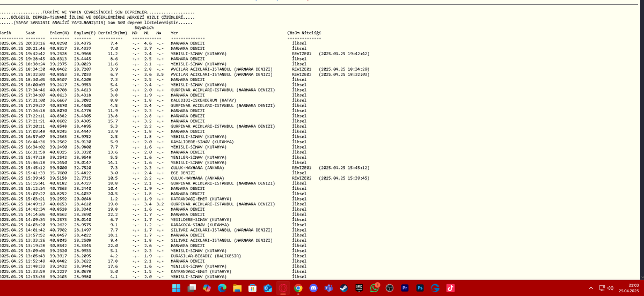Select the 15:41:33 time entry
Screen dimensions: 644x296
(35, 173)
